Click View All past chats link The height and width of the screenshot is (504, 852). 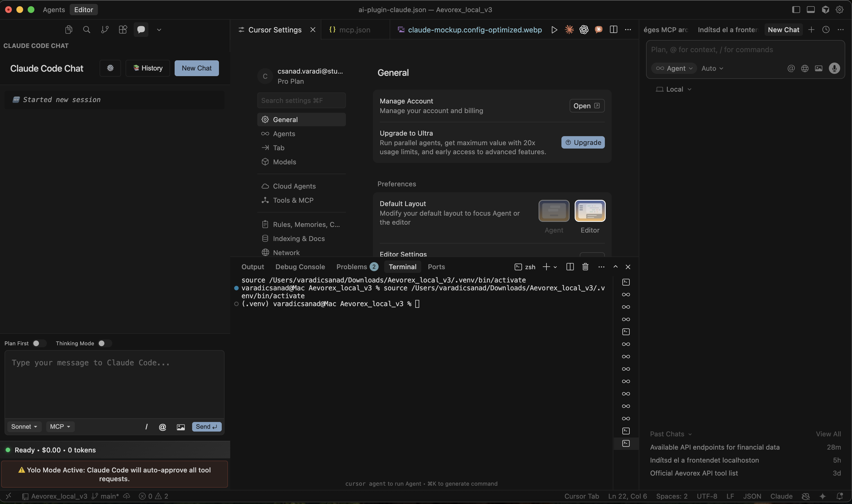828,434
